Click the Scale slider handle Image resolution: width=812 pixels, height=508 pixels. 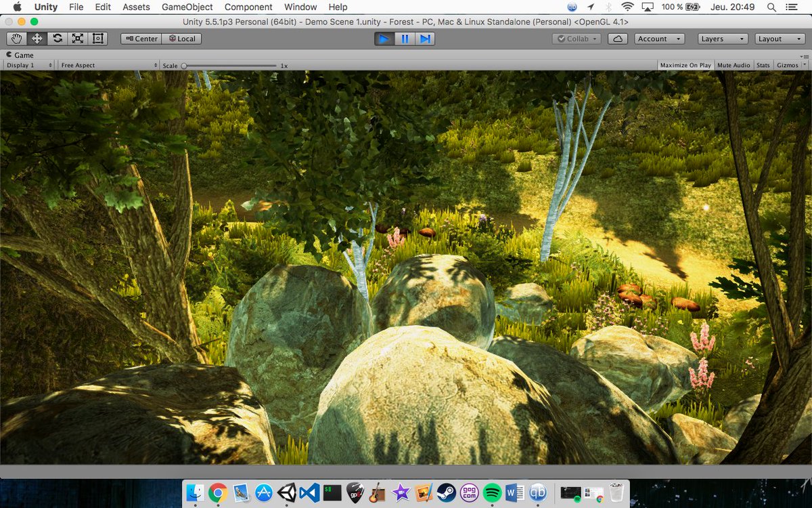pyautogui.click(x=184, y=66)
